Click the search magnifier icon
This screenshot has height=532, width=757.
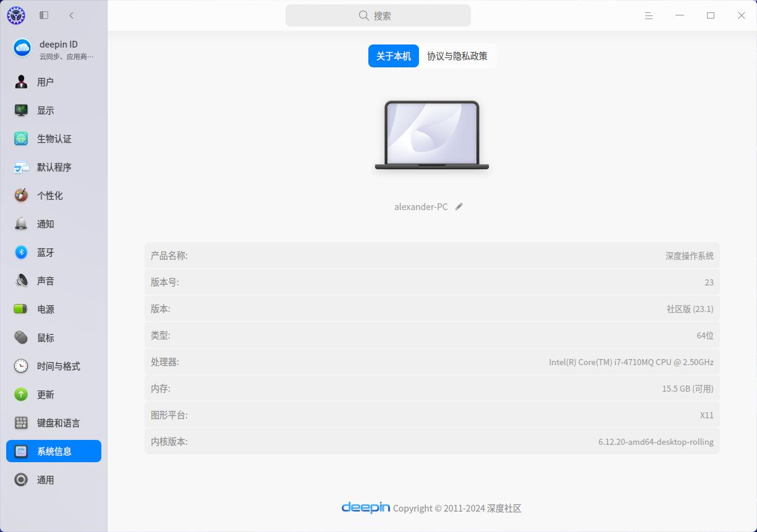(364, 15)
